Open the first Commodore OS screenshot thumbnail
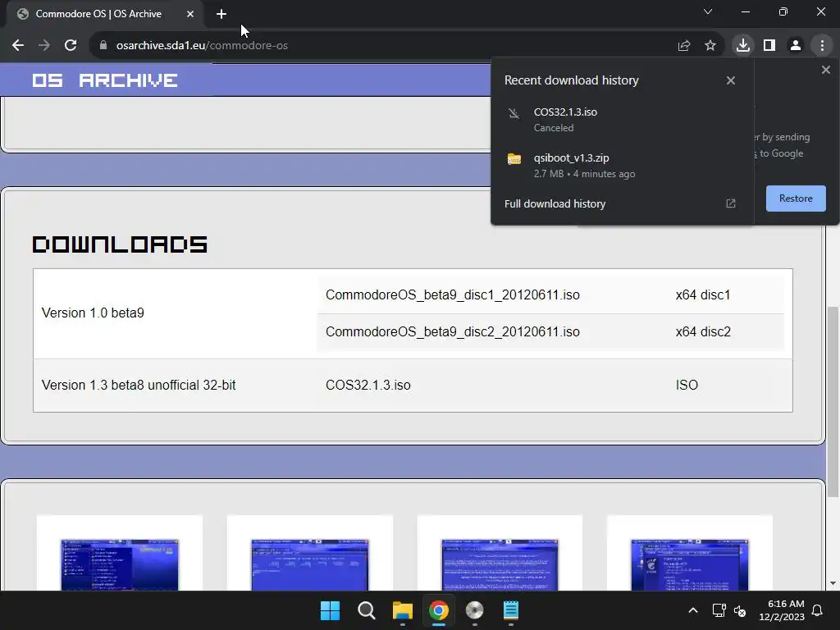 pyautogui.click(x=120, y=564)
